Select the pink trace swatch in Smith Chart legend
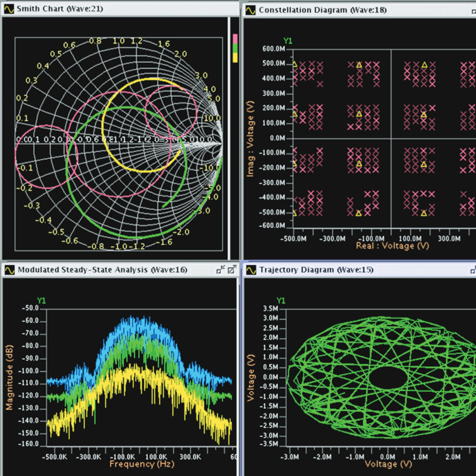The height and width of the screenshot is (476, 476). [x=235, y=39]
